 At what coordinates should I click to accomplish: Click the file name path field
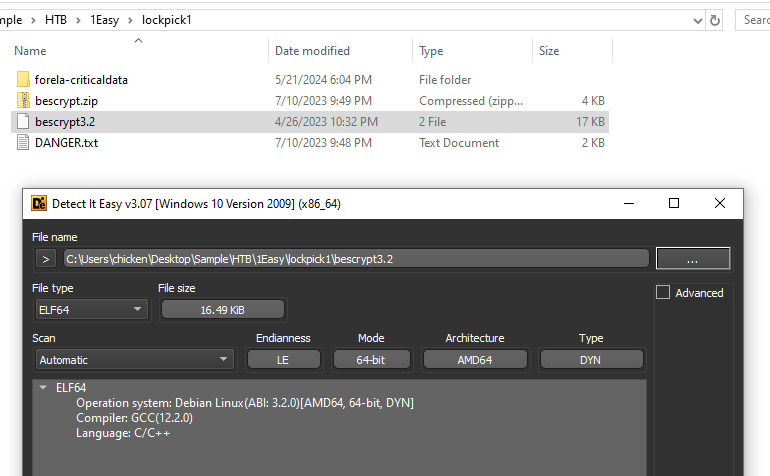coord(355,259)
